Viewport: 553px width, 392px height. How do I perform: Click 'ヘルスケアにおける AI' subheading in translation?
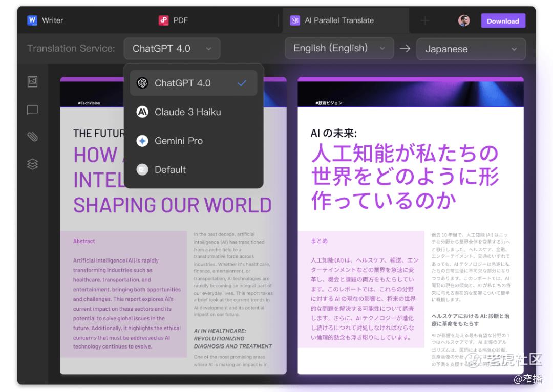click(x=470, y=320)
